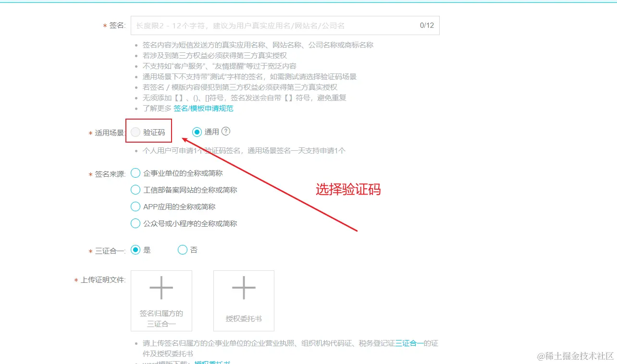Upload file via 签名归属方的三证合一 plus box
The height and width of the screenshot is (364, 617).
[x=161, y=301]
